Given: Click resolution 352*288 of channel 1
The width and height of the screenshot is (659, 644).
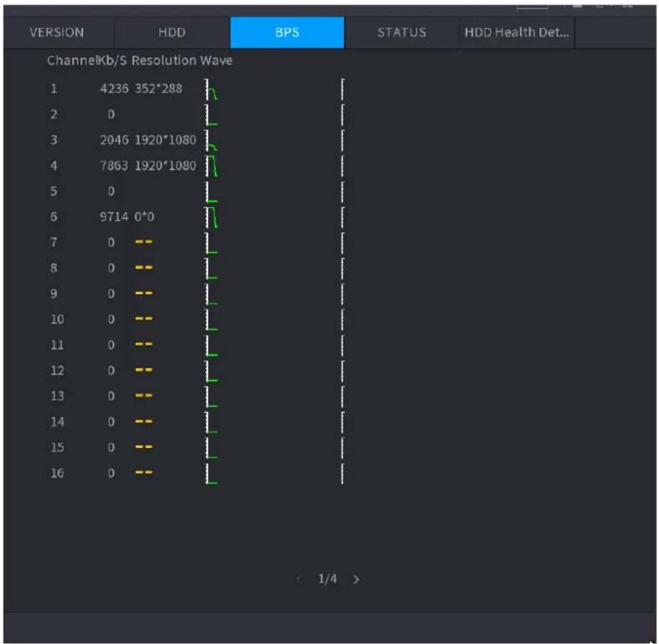Looking at the screenshot, I should tap(158, 89).
